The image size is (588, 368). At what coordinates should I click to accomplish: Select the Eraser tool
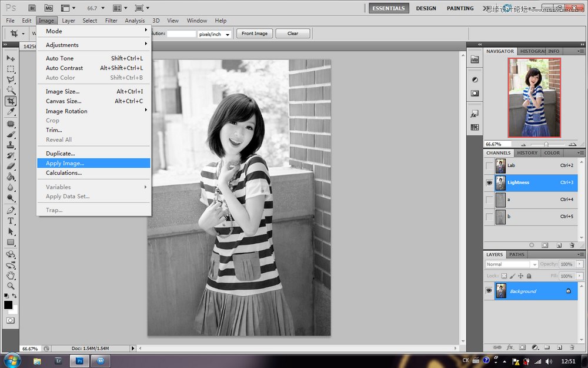point(11,167)
